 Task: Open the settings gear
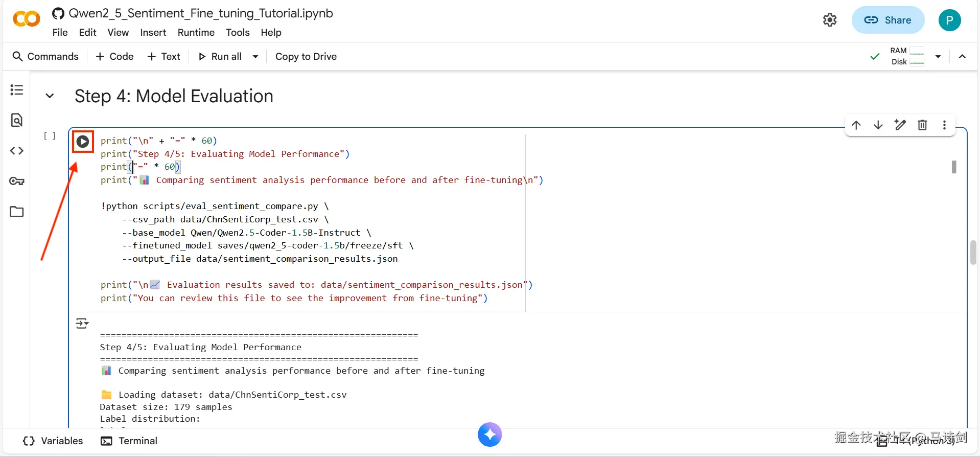coord(830,20)
